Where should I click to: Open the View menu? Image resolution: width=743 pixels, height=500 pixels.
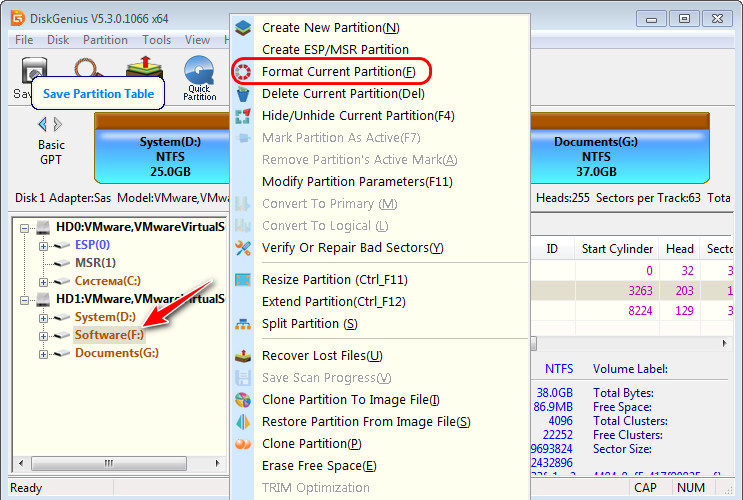(x=197, y=40)
